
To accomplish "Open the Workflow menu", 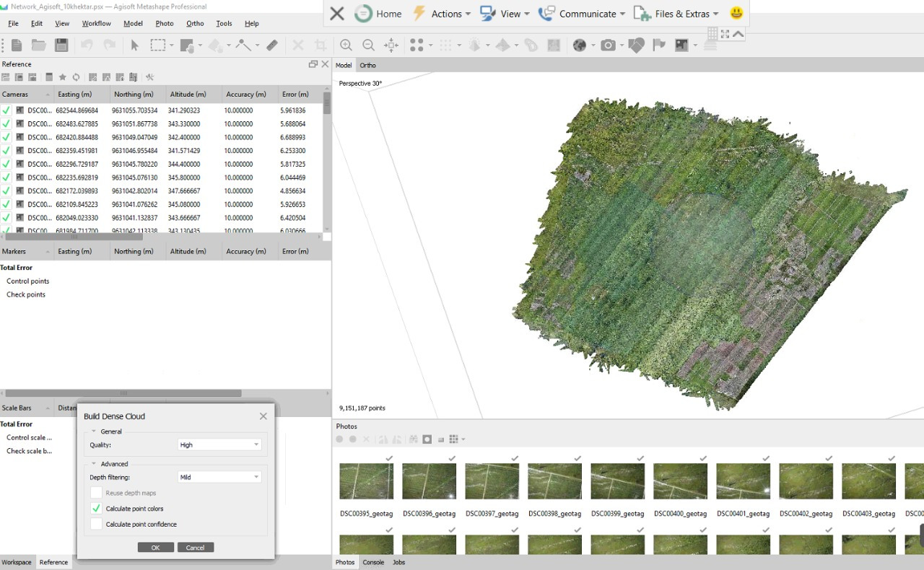I will coord(96,23).
